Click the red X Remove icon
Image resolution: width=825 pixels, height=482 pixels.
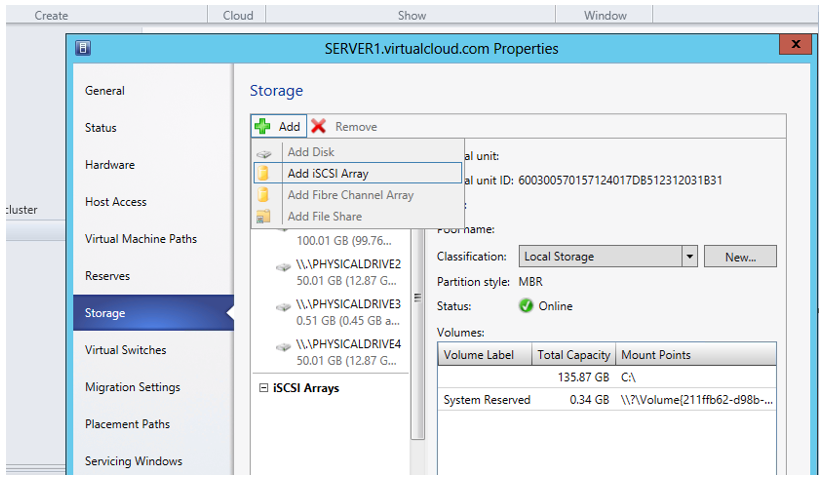(319, 127)
